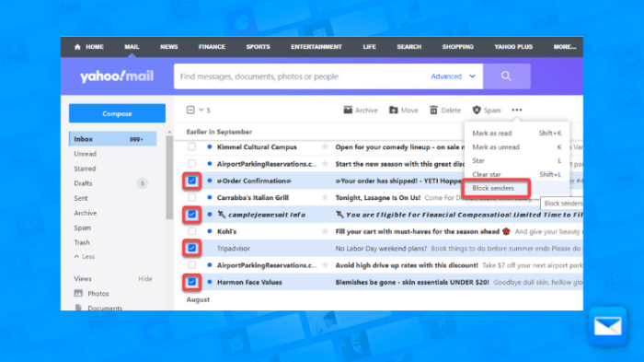The width and height of the screenshot is (644, 362).
Task: Toggle the select-all checkbox in toolbar
Action: pos(190,110)
